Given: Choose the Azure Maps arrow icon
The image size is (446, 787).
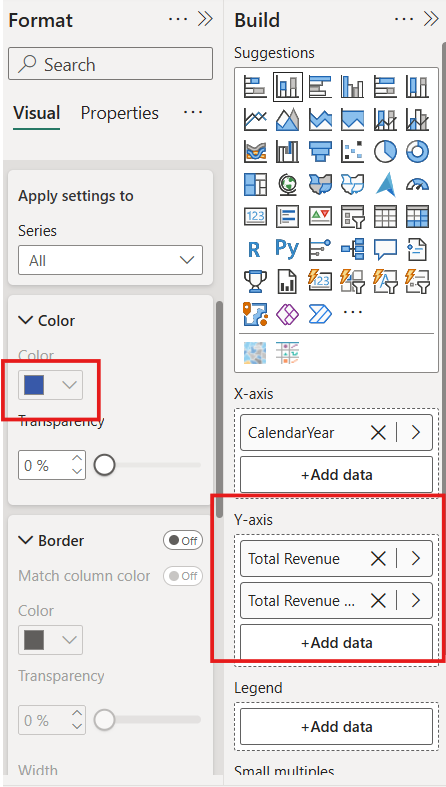Looking at the screenshot, I should point(385,184).
